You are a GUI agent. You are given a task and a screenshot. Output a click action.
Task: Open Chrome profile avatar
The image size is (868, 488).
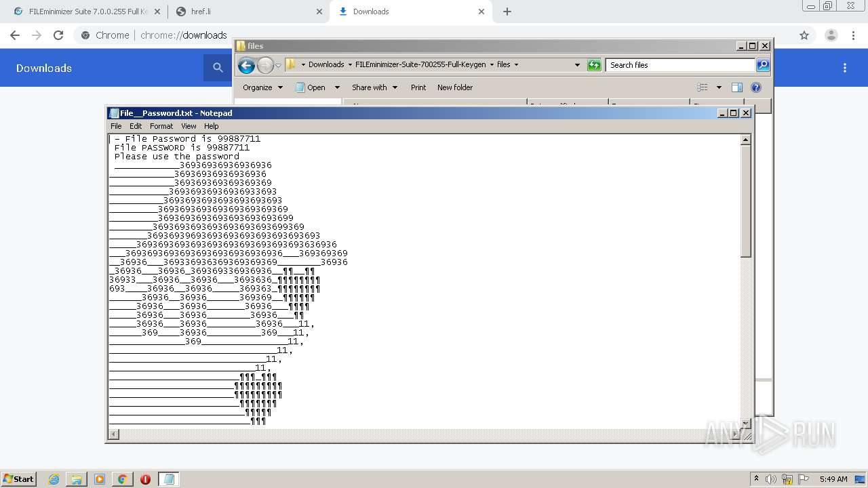[x=831, y=35]
